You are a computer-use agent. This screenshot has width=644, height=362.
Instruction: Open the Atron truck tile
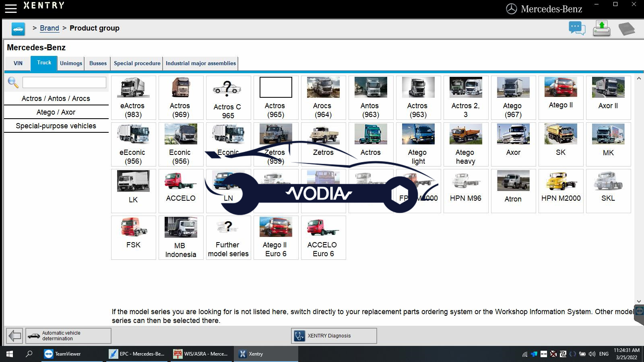pos(514,191)
